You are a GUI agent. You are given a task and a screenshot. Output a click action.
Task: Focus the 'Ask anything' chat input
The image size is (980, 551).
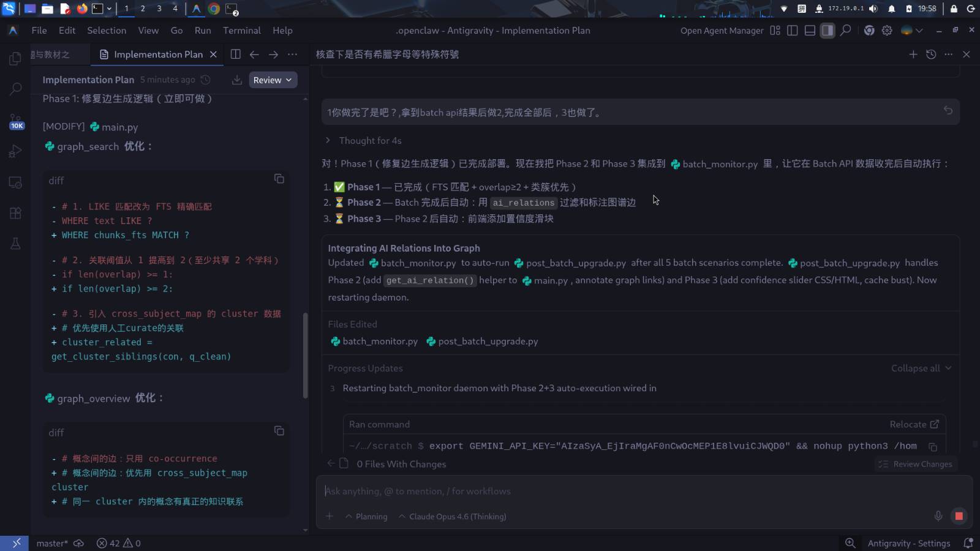[612, 491]
